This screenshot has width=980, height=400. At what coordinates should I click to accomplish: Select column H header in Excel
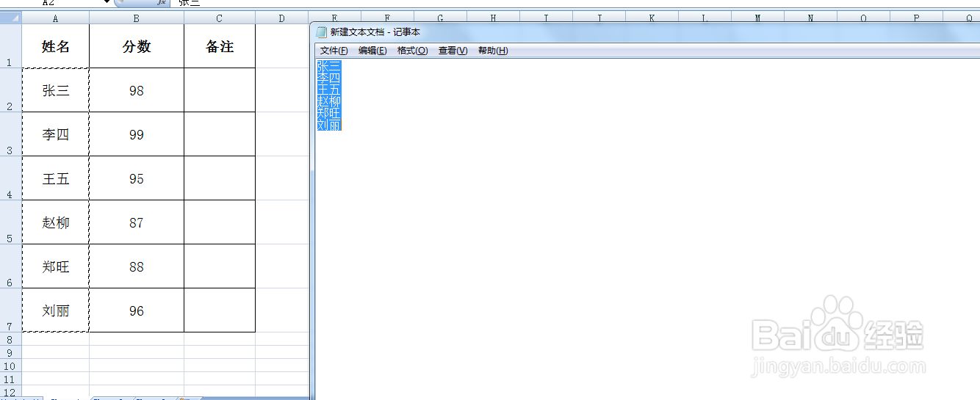[x=493, y=18]
